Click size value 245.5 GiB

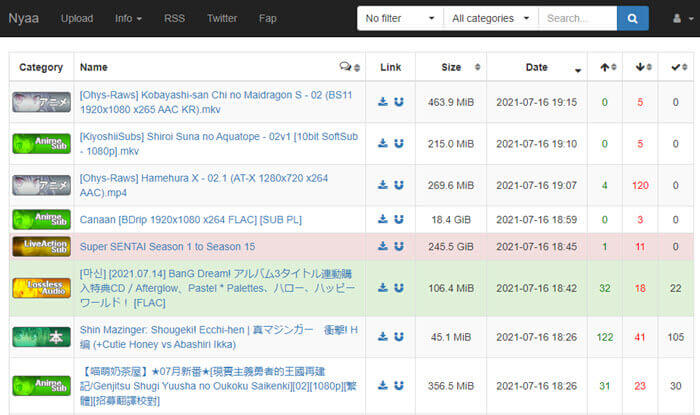pos(451,246)
